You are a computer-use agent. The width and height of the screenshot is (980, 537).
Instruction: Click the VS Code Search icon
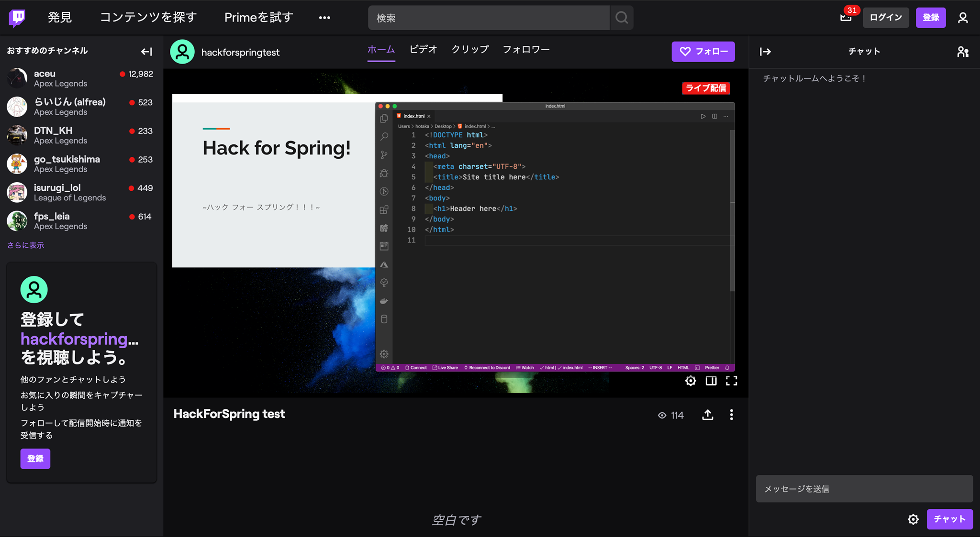click(x=384, y=137)
